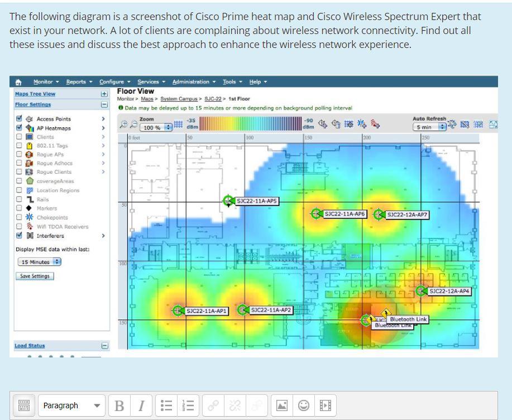Expand the Access Points options arrow
Screen dimensions: 512x420
(103, 119)
